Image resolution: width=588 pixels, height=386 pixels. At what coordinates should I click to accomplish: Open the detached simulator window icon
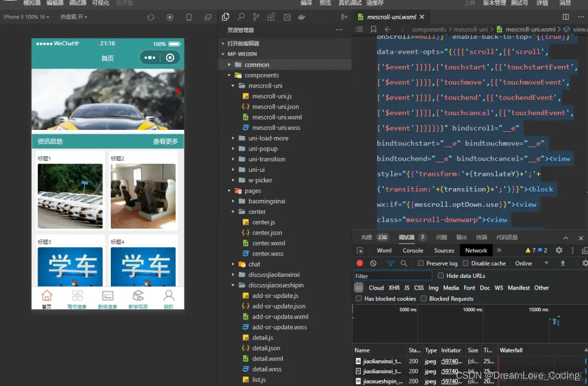pos(208,17)
